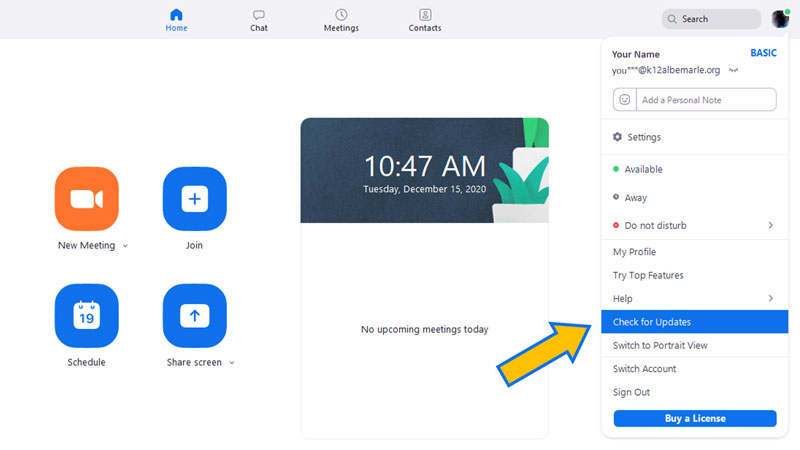Choose Switch Account

[694, 368]
